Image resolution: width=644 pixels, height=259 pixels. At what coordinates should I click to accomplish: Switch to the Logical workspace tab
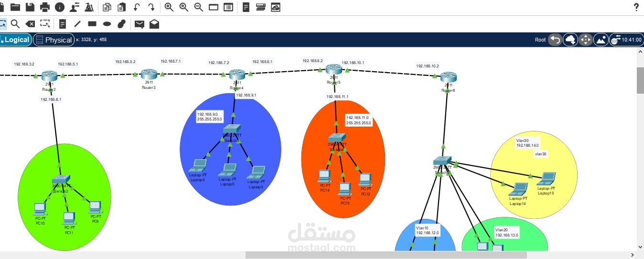(x=15, y=40)
